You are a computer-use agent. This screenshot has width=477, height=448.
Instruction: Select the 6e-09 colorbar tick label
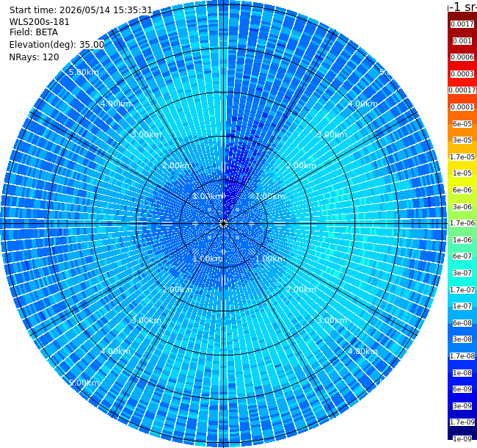click(x=462, y=389)
